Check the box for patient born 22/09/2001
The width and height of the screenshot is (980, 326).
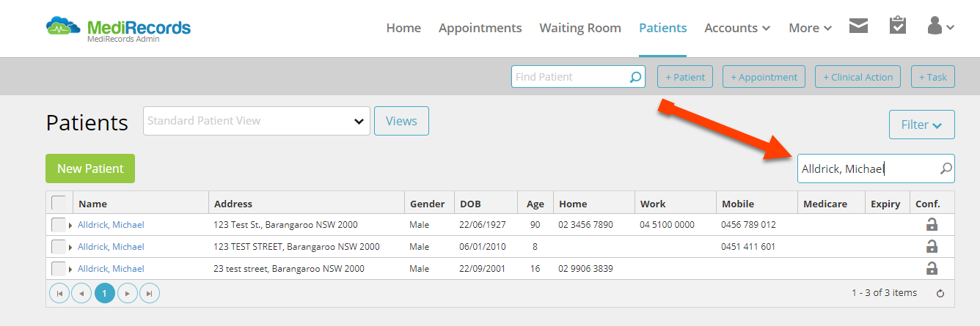coord(59,269)
